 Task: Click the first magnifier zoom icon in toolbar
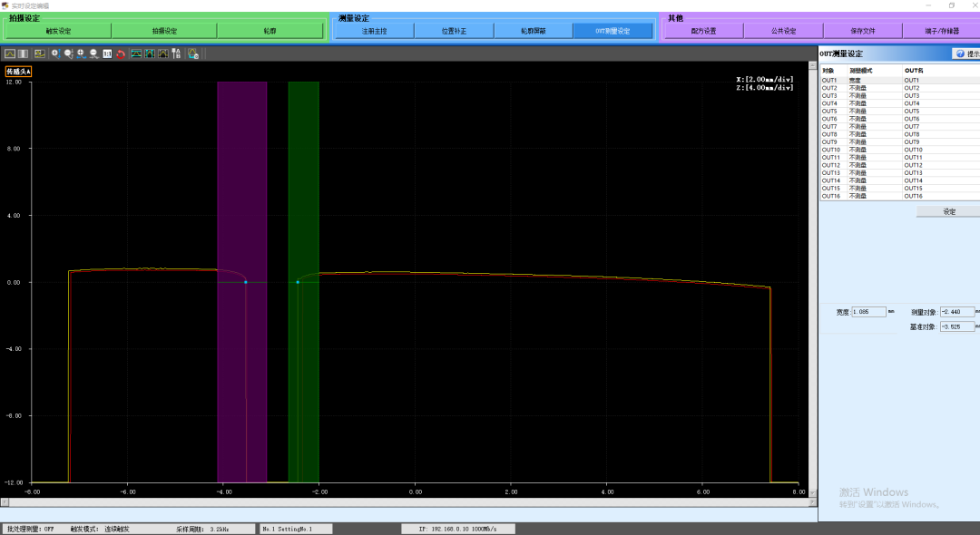point(54,53)
